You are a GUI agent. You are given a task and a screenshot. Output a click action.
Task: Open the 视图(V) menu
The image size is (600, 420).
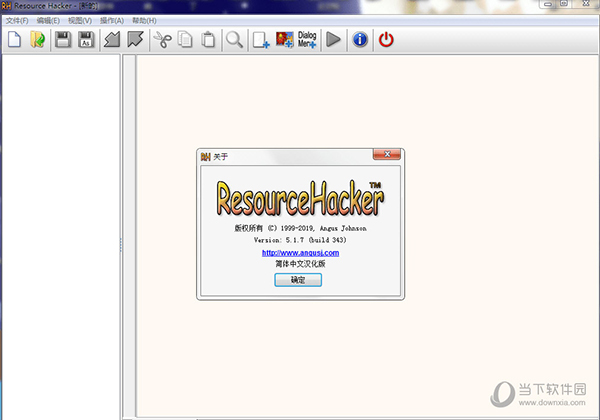click(x=80, y=21)
